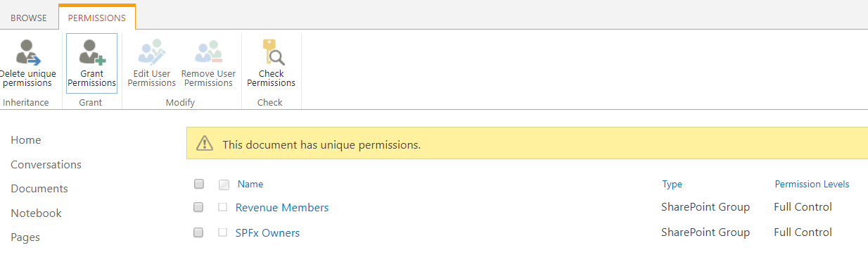Click the Remove User Permissions icon

pos(208,51)
